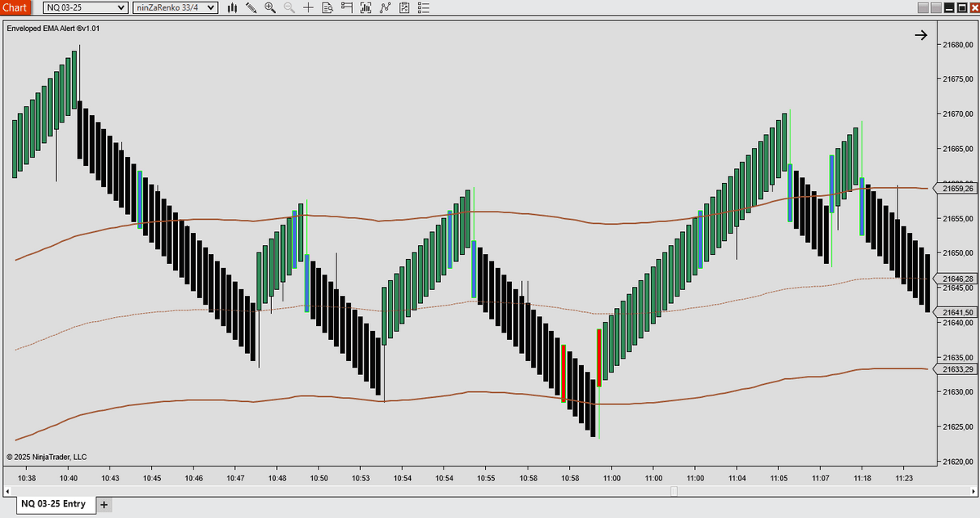The width and height of the screenshot is (980, 518).
Task: Click the 21665,00 price axis label
Action: point(960,150)
